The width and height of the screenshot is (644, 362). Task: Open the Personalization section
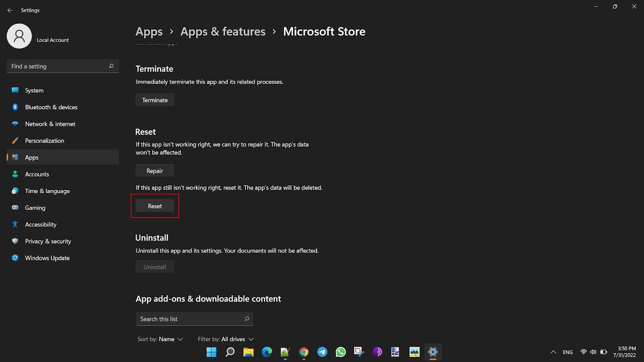point(63,140)
